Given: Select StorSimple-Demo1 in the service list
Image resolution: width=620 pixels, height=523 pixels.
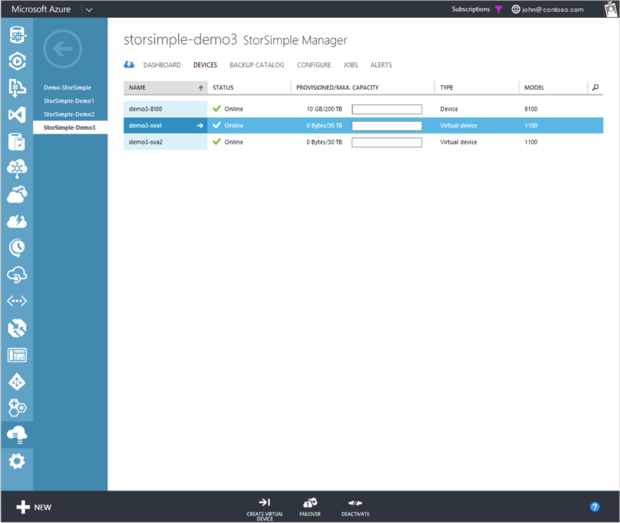Looking at the screenshot, I should coord(69,101).
